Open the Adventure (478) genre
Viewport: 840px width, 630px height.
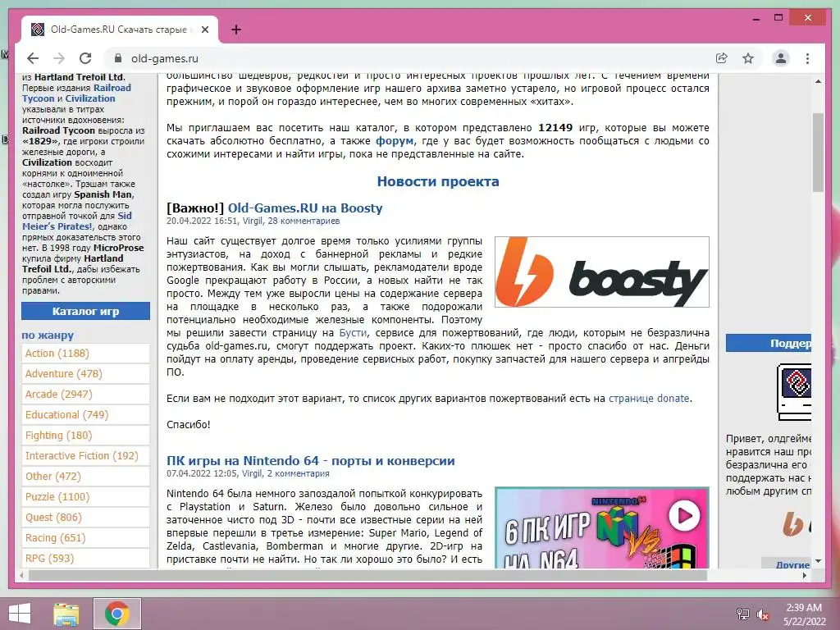(x=85, y=373)
